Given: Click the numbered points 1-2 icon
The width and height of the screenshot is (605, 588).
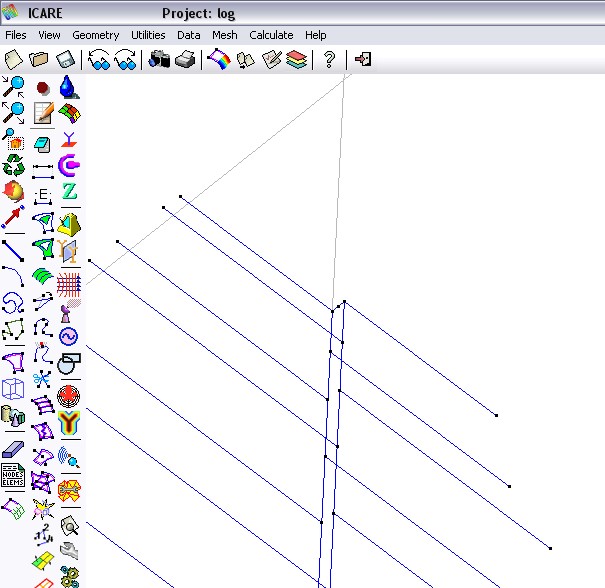Looking at the screenshot, I should click(x=43, y=535).
